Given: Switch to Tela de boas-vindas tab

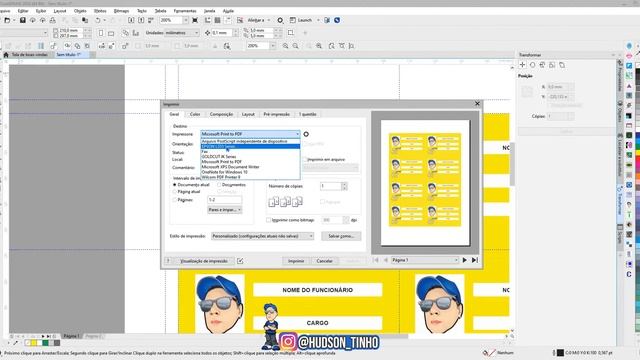Looking at the screenshot, I should coord(29,54).
